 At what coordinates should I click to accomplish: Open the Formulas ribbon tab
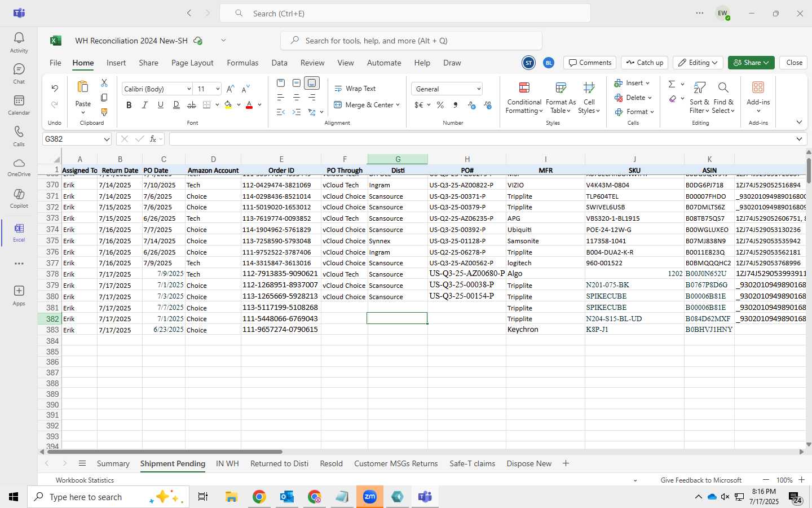(242, 63)
